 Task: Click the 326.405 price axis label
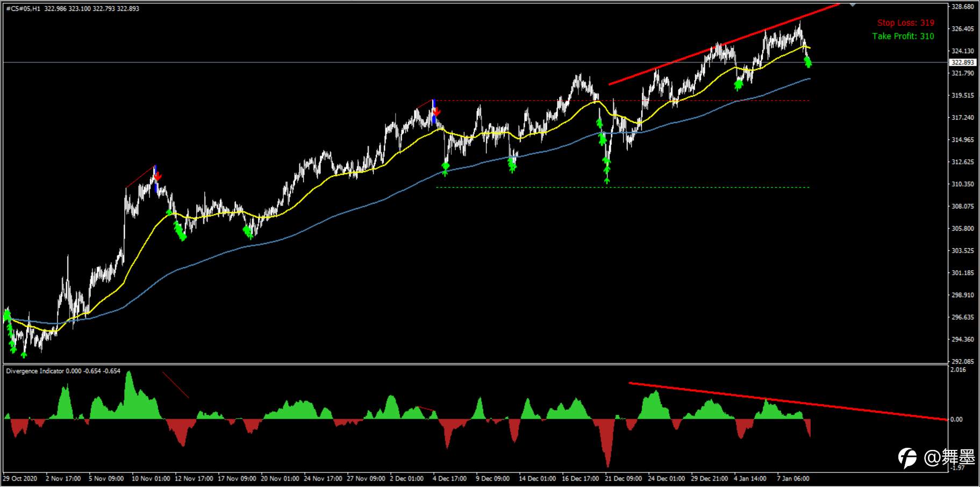click(x=963, y=29)
